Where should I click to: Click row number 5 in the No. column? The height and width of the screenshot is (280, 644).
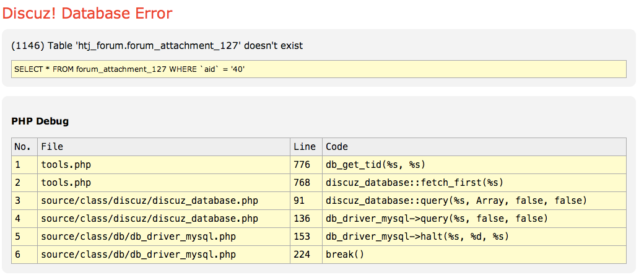click(x=18, y=237)
